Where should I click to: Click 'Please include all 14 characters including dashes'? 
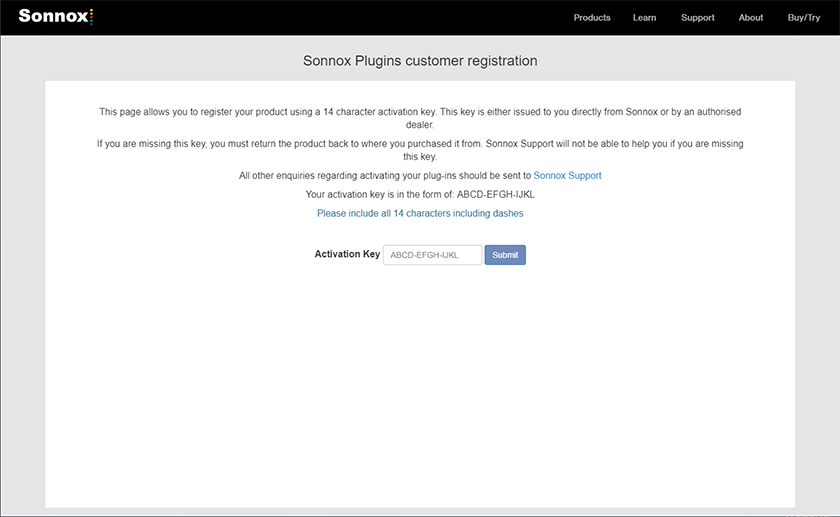click(420, 213)
